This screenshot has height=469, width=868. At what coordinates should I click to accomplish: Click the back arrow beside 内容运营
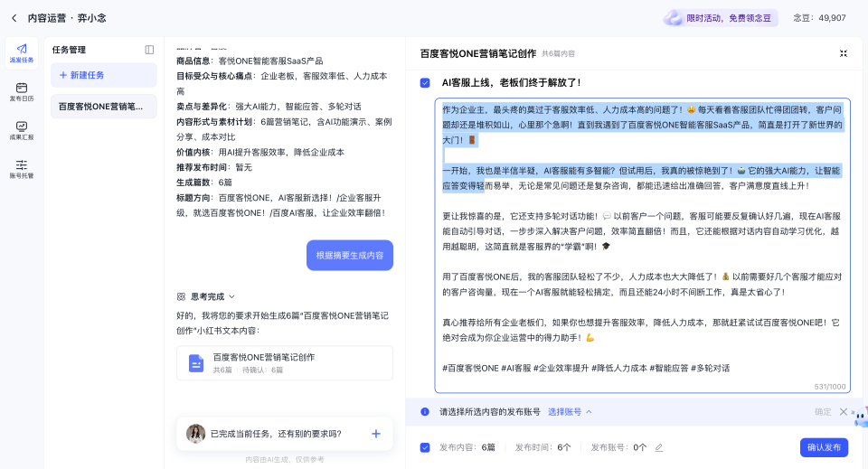click(x=14, y=17)
